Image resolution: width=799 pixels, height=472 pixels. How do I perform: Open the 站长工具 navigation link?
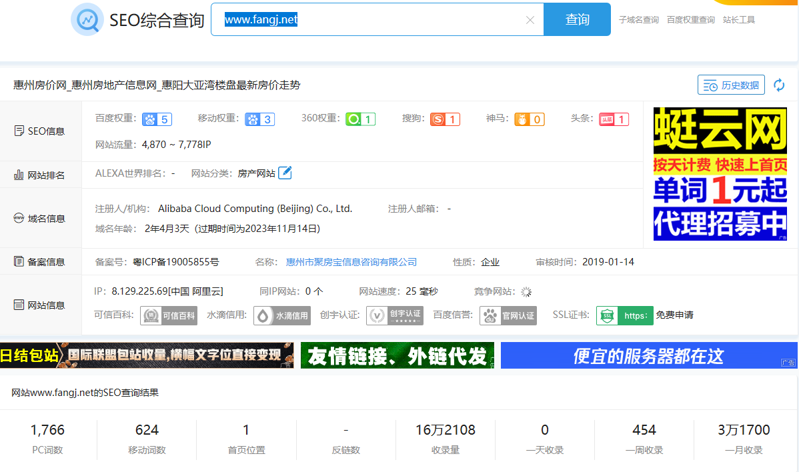739,20
